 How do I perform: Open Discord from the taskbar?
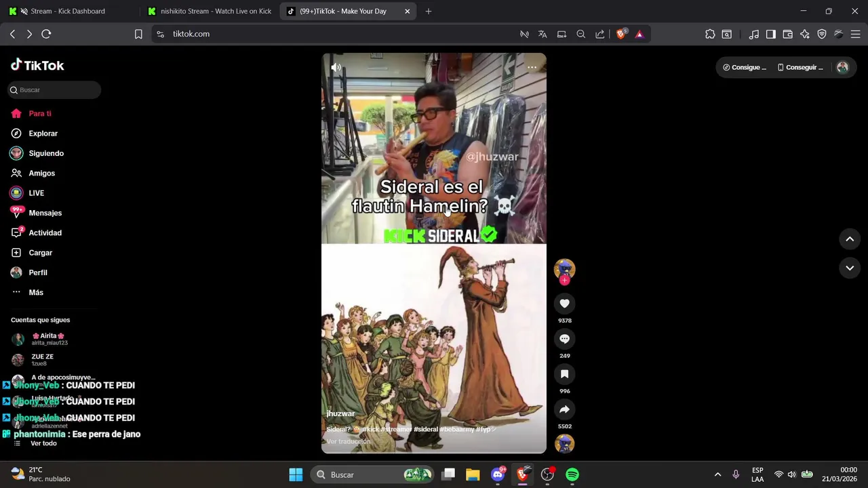(x=498, y=474)
